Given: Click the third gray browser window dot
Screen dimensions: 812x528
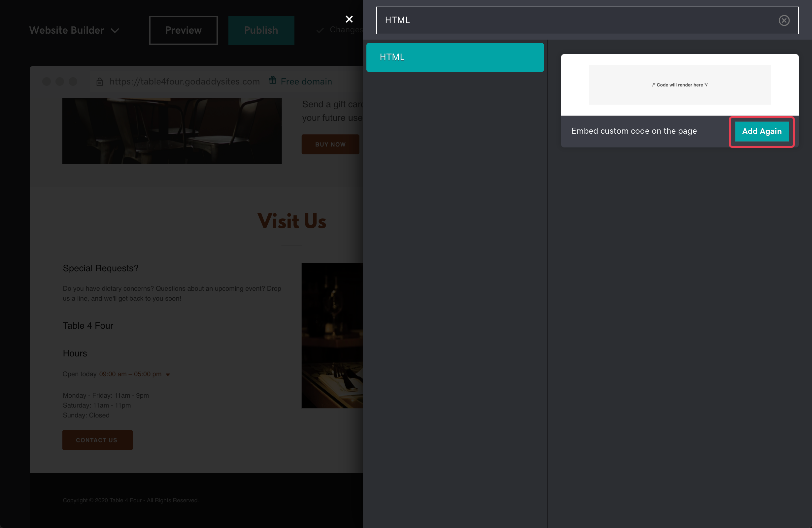Looking at the screenshot, I should point(73,82).
